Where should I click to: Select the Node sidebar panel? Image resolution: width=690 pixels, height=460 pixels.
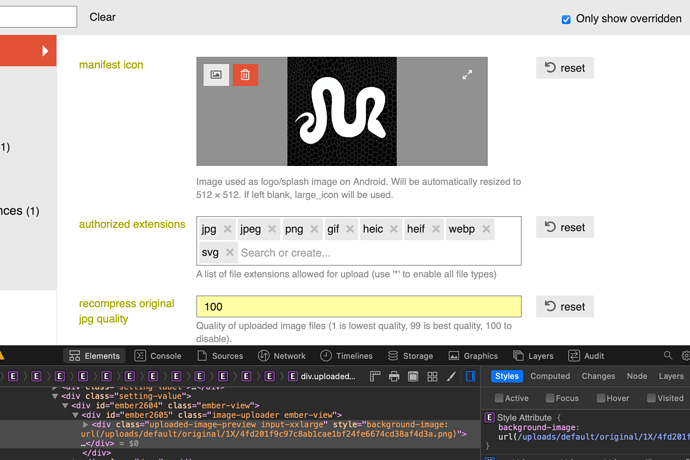[637, 376]
